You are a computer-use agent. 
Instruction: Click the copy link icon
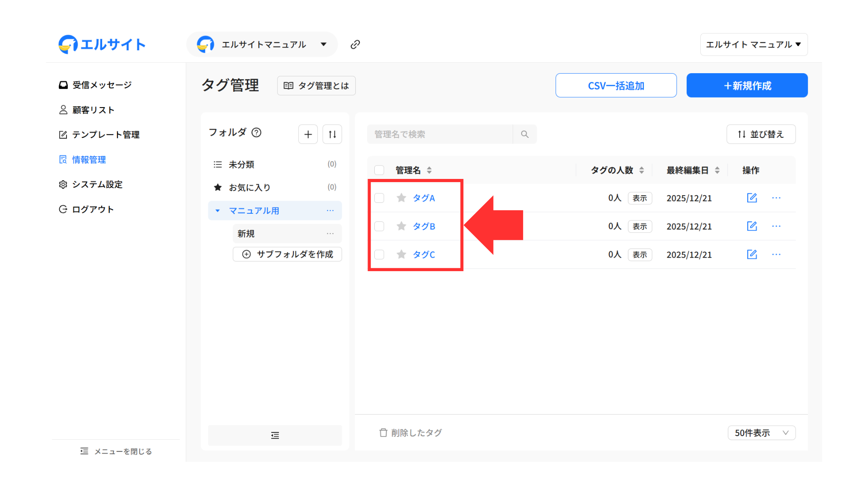(355, 44)
